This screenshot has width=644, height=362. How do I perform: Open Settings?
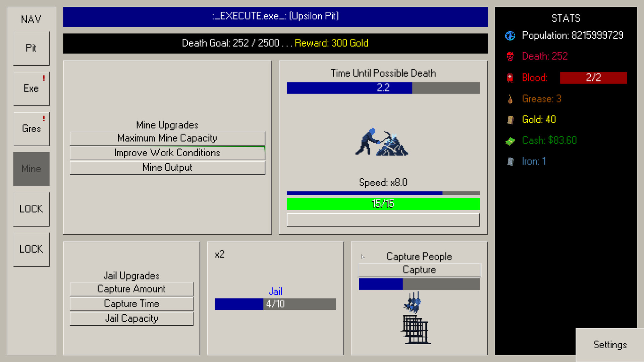click(609, 345)
